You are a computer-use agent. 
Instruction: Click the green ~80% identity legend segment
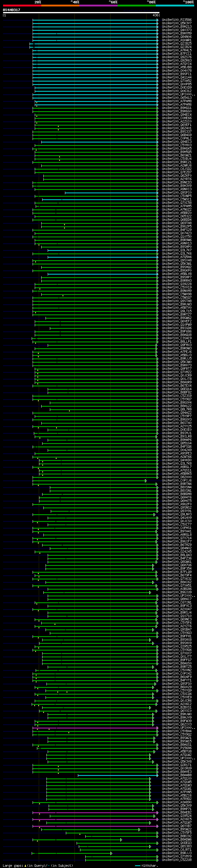[x=137, y=6]
